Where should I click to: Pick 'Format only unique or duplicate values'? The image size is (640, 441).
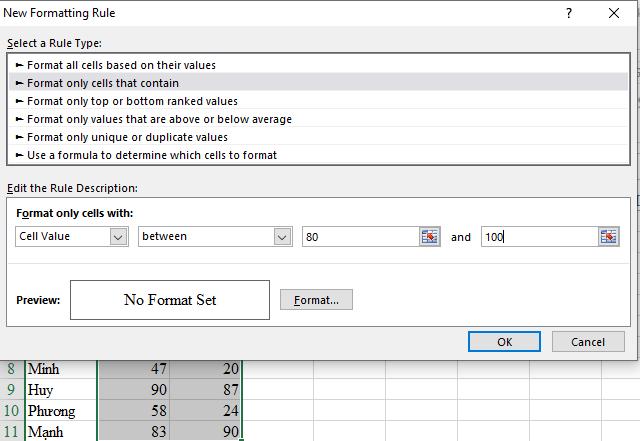coord(127,137)
